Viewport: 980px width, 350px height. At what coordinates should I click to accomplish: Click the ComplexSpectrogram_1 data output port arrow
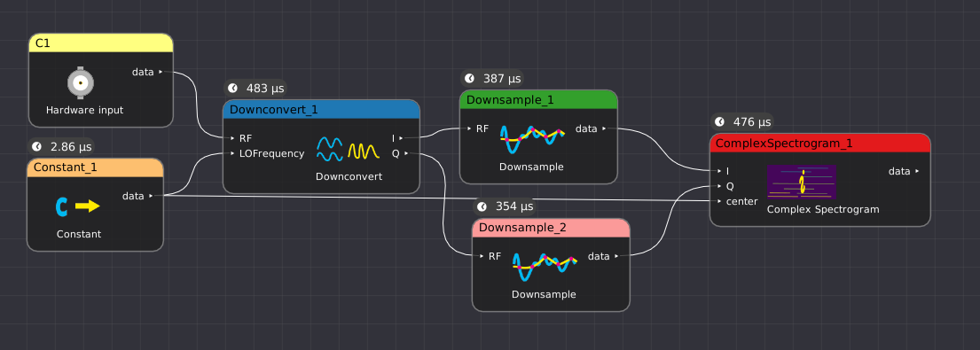click(x=917, y=171)
